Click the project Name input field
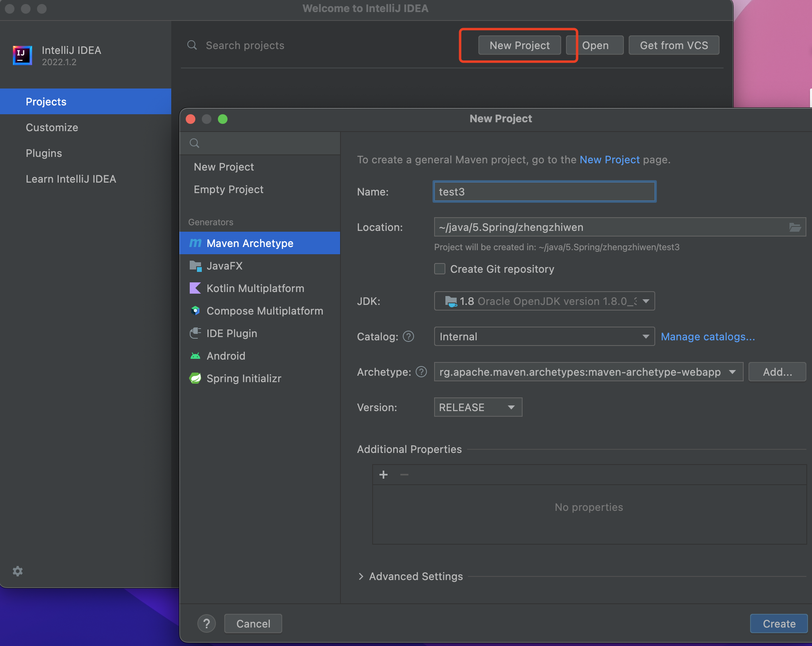 (x=545, y=191)
